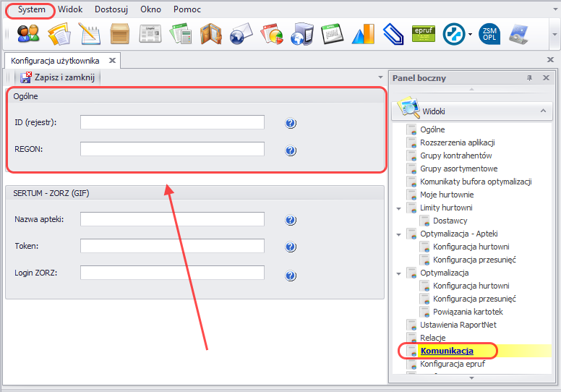The width and height of the screenshot is (561, 392).
Task: Collapse the Limity hurtowni tree node
Action: click(x=398, y=208)
